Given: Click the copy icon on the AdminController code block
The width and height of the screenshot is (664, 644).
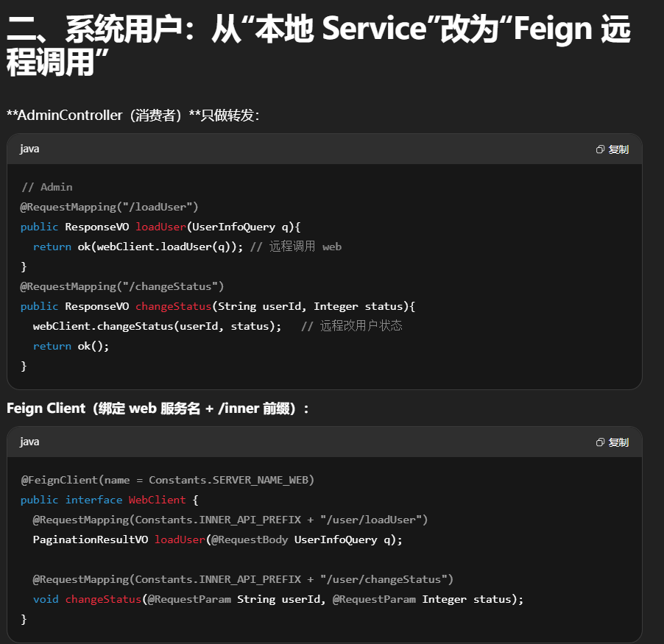Looking at the screenshot, I should click(601, 149).
